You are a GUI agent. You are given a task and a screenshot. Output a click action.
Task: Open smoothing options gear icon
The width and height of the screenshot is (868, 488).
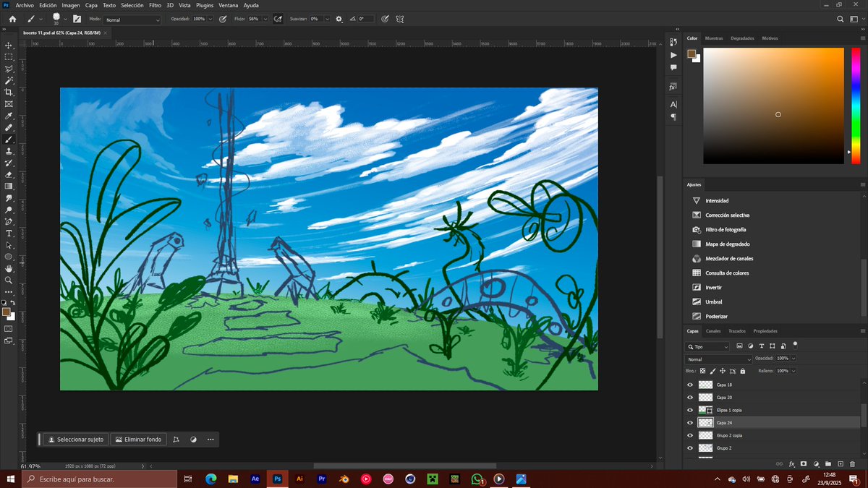point(339,19)
